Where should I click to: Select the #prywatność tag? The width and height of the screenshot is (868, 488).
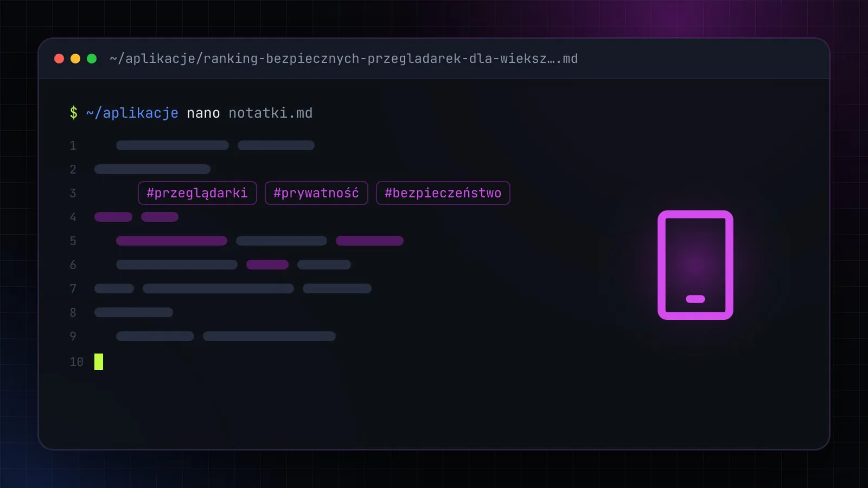[316, 193]
